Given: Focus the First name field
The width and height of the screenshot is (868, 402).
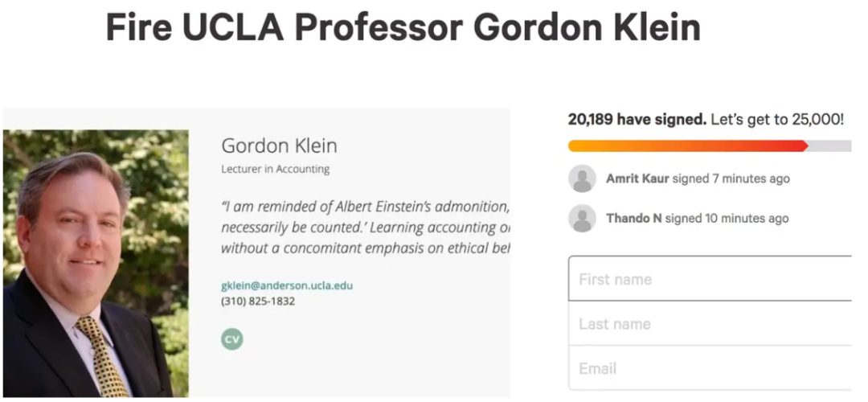Looking at the screenshot, I should (710, 279).
